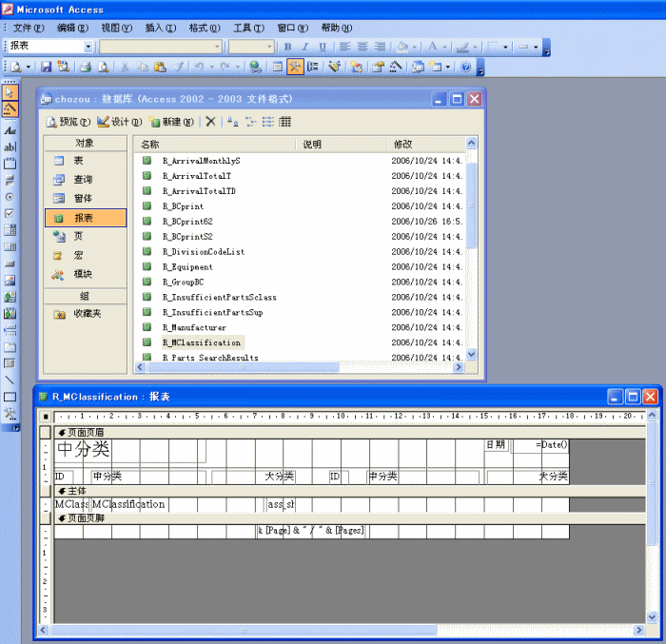Click the Sorting and Grouping icon
The width and height of the screenshot is (666, 644).
pyautogui.click(x=313, y=67)
